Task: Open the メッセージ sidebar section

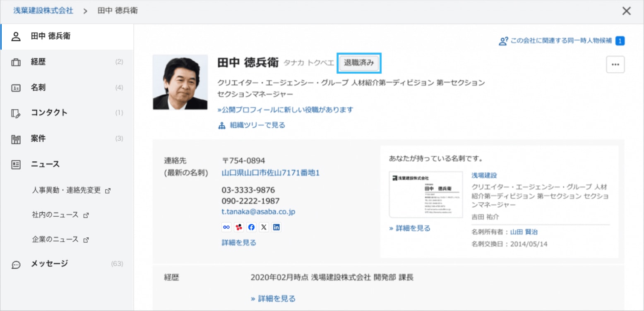Action: click(67, 264)
